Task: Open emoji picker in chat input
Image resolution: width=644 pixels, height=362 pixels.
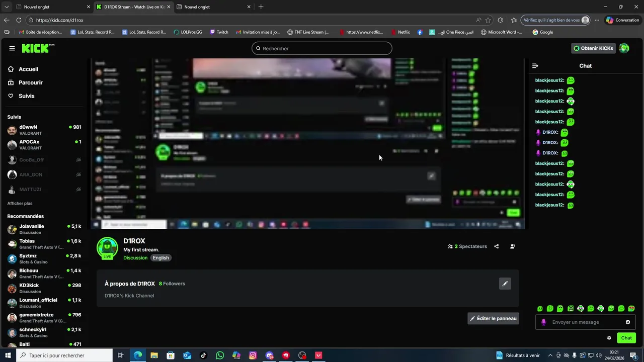Action: [628, 322]
